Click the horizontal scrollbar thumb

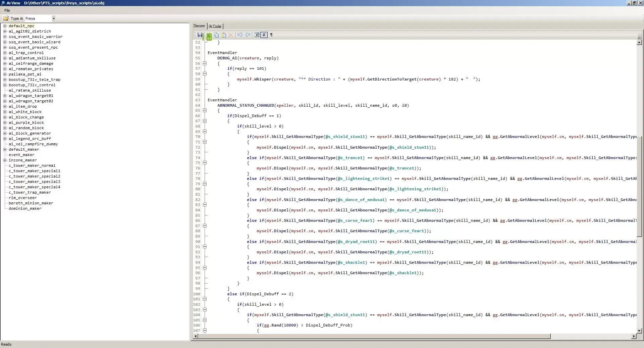point(374,336)
